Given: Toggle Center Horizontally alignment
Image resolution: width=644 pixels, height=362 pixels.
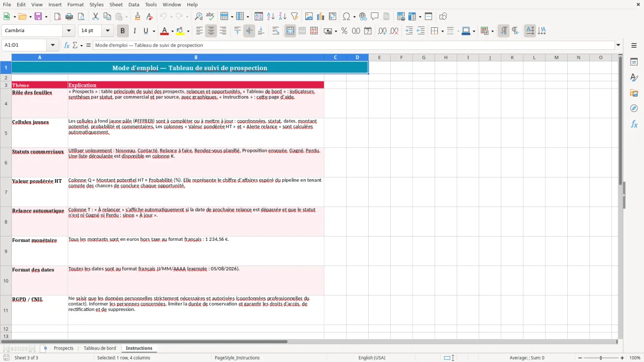Looking at the screenshot, I should point(211,31).
